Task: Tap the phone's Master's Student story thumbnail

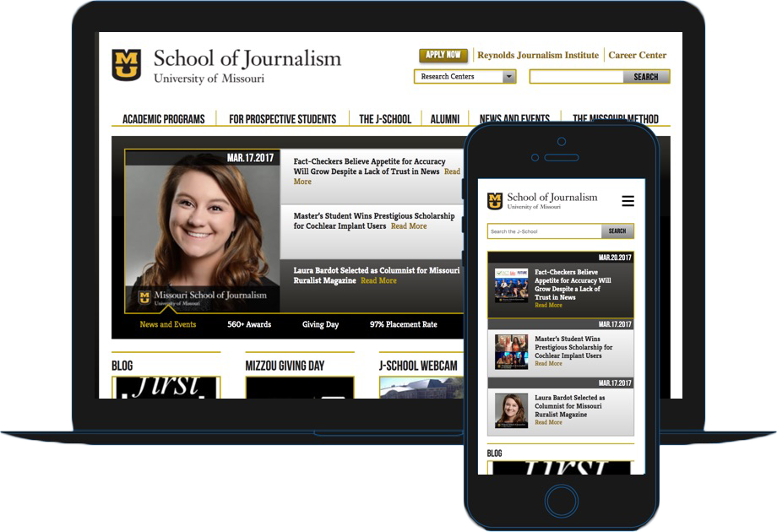Action: tap(512, 352)
